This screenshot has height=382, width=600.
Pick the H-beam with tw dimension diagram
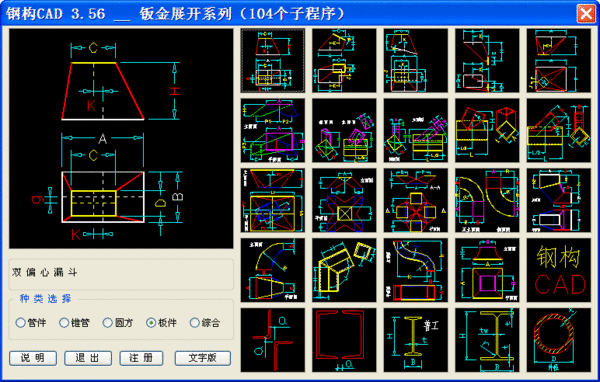click(487, 340)
